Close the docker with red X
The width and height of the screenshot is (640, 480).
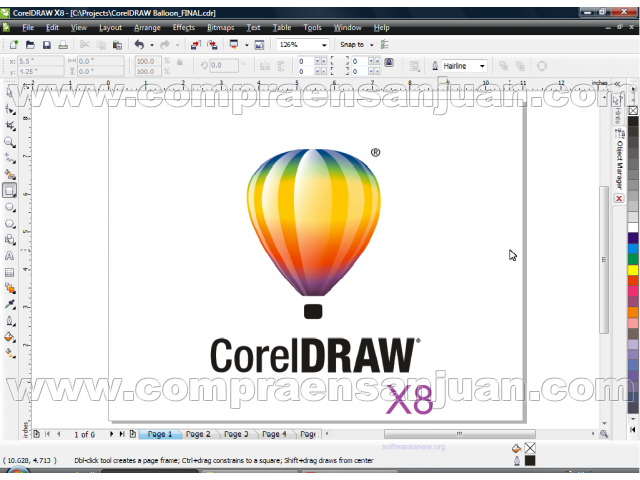[x=619, y=198]
